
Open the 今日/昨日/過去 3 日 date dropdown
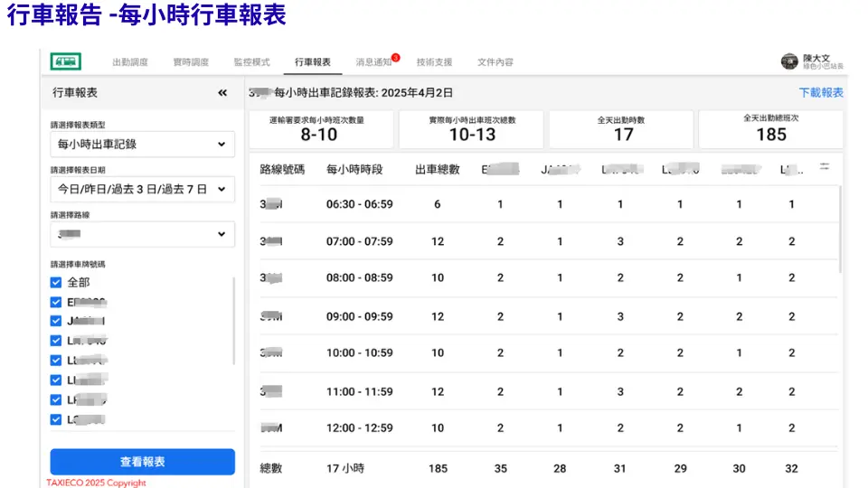(x=142, y=189)
